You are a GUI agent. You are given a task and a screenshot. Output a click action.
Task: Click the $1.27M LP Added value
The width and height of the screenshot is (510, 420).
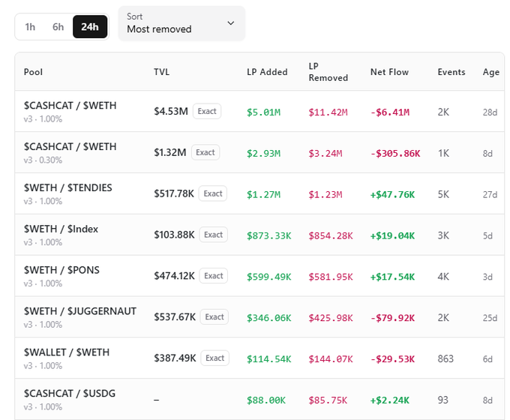pos(263,194)
